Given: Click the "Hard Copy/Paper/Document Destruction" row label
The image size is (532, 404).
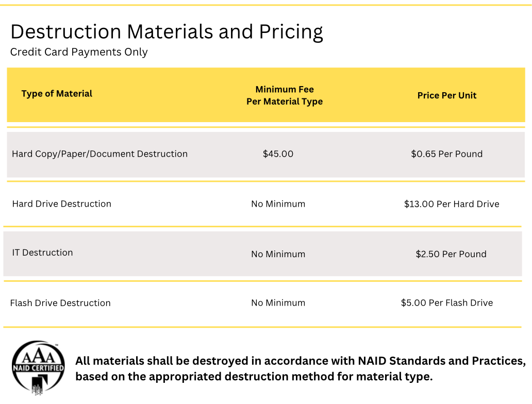Looking at the screenshot, I should [99, 154].
